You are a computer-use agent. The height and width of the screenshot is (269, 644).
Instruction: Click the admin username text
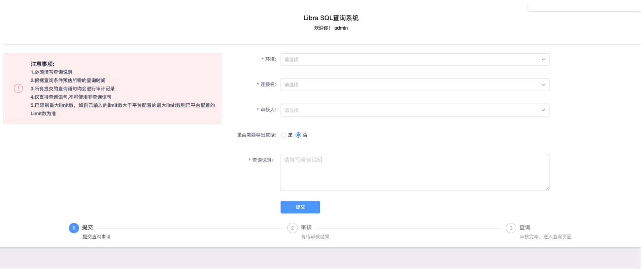[x=341, y=28]
